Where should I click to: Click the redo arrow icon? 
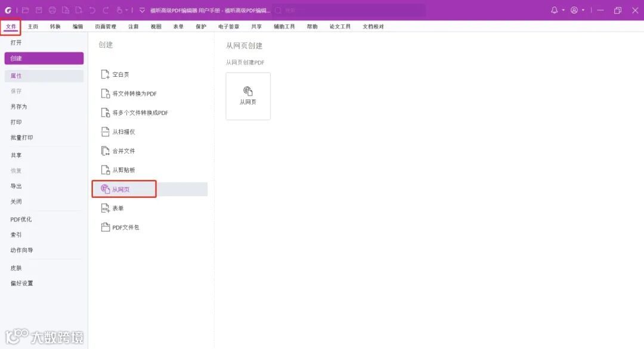tap(106, 10)
